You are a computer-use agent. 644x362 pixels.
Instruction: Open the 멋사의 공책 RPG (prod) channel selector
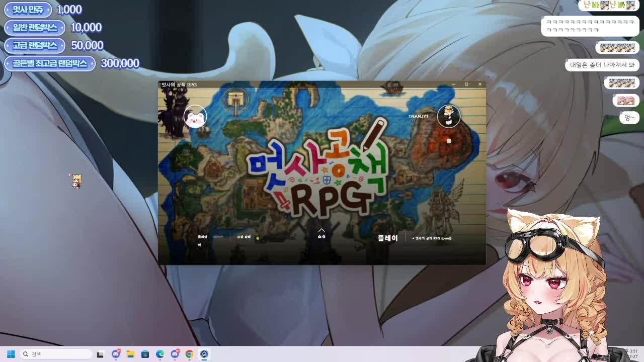pos(431,238)
